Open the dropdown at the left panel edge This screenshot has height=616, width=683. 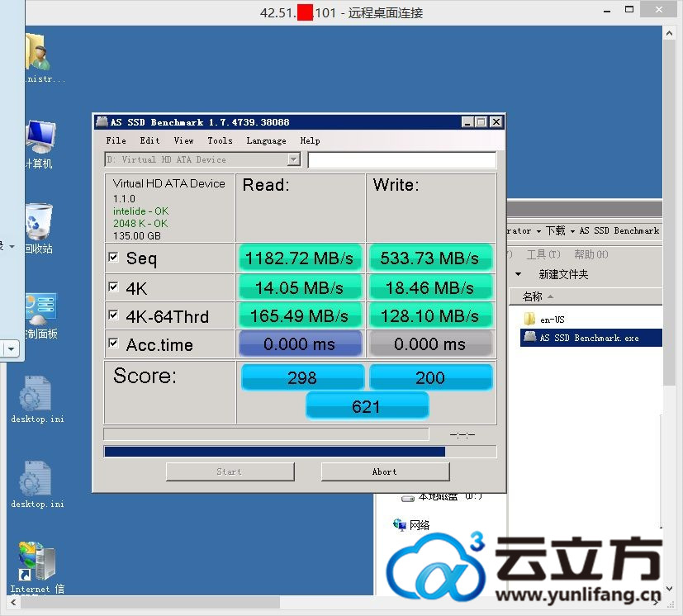11,348
